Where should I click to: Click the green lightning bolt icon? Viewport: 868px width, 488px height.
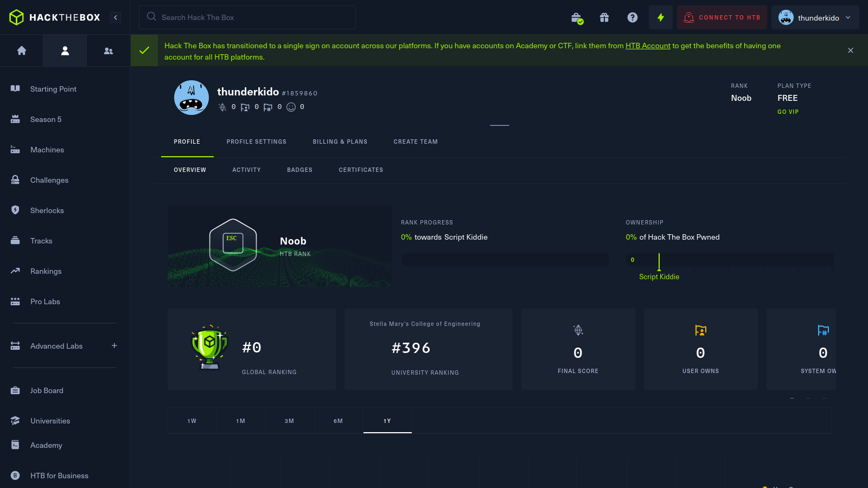point(661,17)
